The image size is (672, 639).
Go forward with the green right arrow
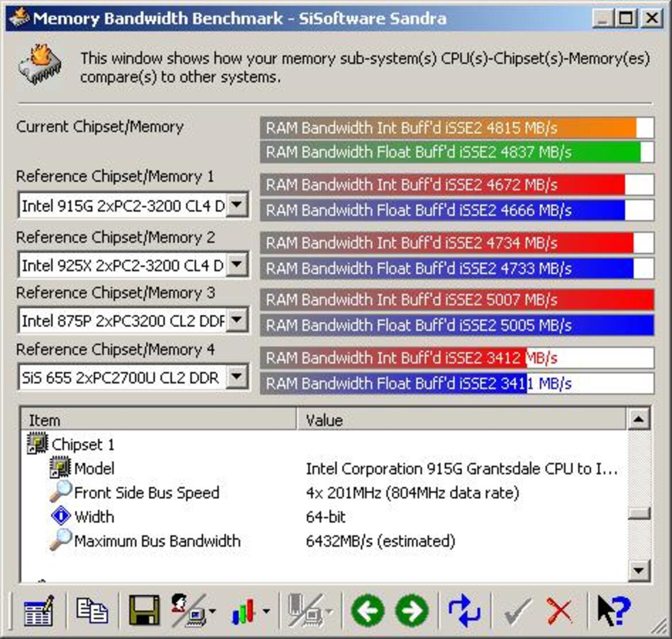412,610
